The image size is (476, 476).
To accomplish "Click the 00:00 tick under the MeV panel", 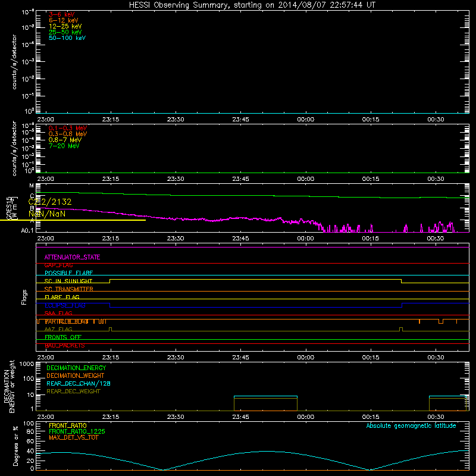I will point(305,179).
